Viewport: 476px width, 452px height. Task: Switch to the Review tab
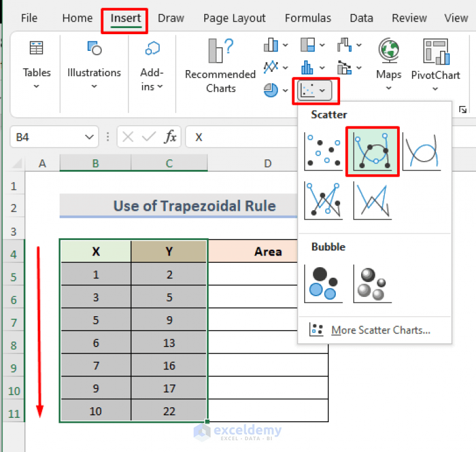(409, 18)
